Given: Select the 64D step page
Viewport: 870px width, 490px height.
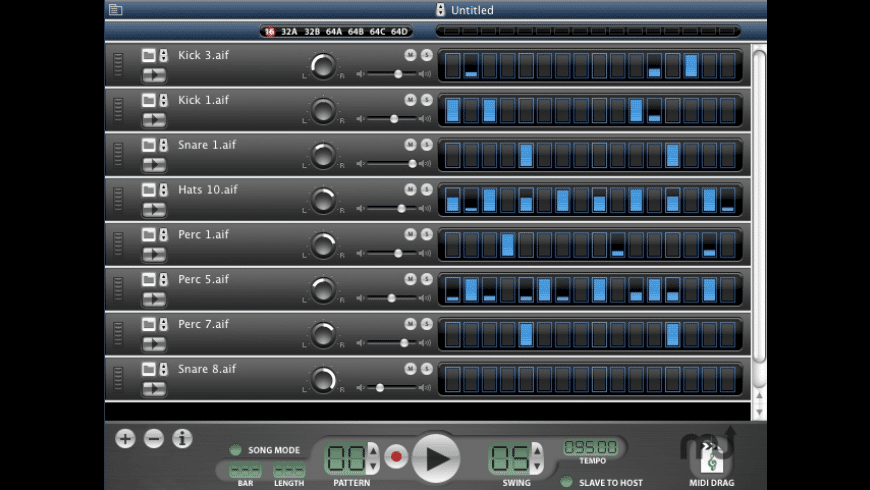Looking at the screenshot, I should point(399,32).
